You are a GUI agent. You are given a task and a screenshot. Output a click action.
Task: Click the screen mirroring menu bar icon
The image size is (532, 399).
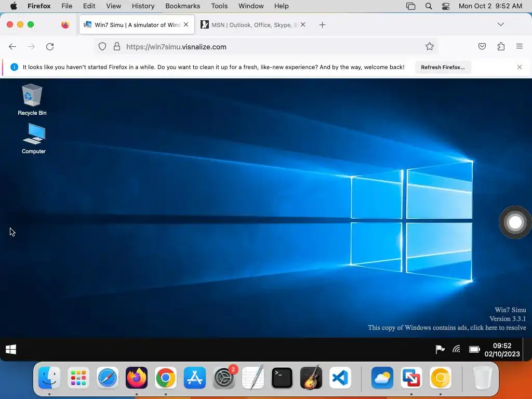pyautogui.click(x=410, y=6)
